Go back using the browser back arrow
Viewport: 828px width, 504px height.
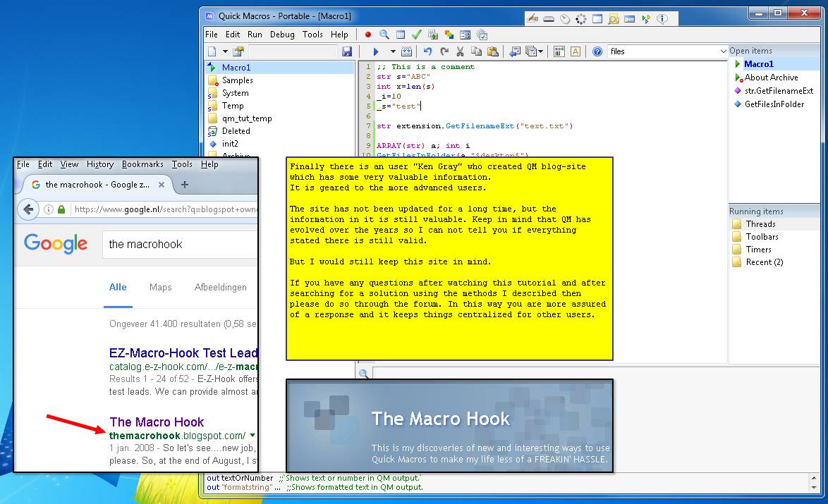[28, 209]
